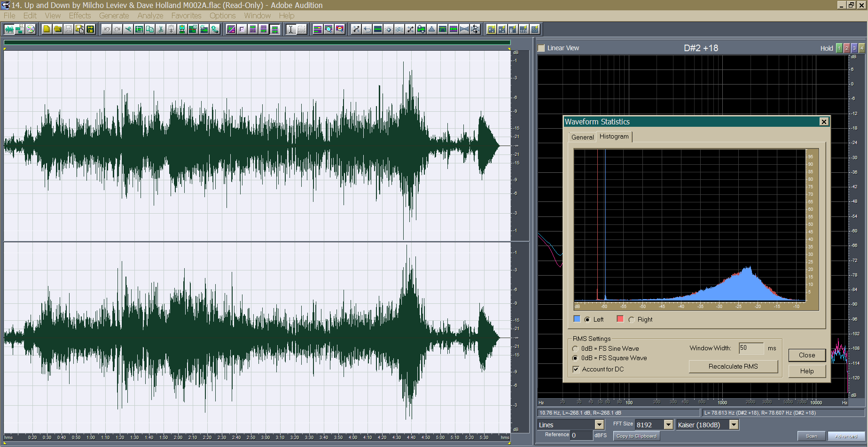Viewport: 868px width, 447px height.
Task: Open the Kaiser (180dB) window dropdown
Action: pos(734,425)
